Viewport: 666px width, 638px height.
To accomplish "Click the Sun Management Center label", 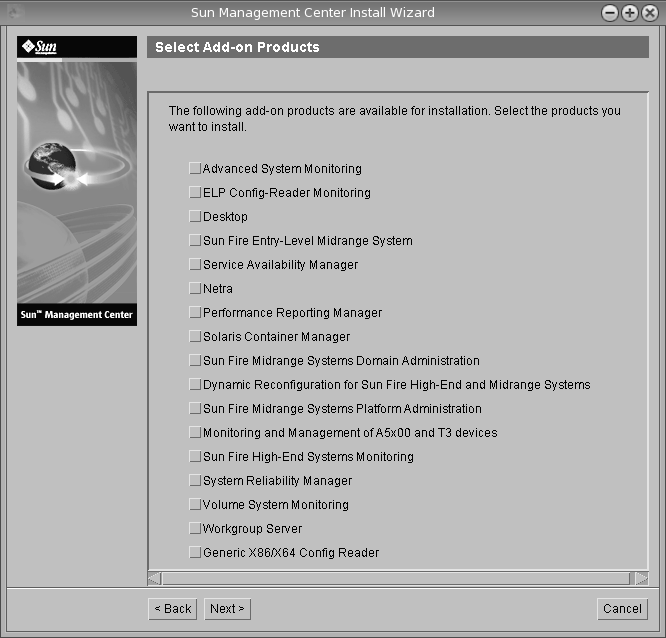I will click(x=76, y=315).
